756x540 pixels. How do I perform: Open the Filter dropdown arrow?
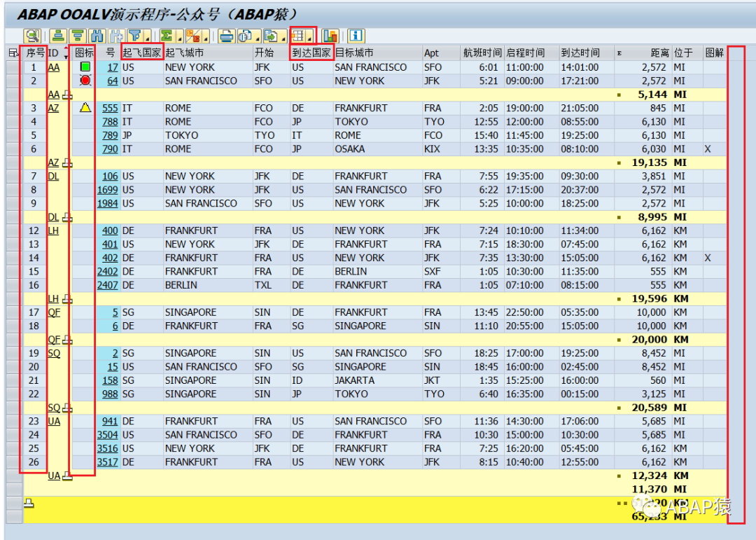(x=147, y=37)
